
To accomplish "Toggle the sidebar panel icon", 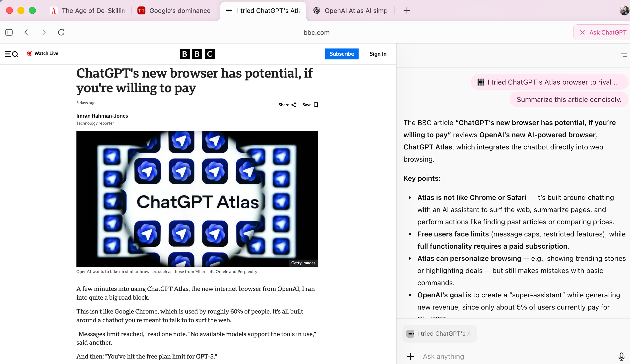I will click(x=9, y=33).
